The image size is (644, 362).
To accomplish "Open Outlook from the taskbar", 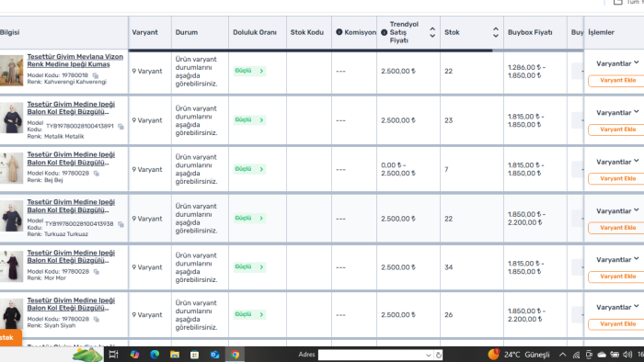I will (x=214, y=355).
